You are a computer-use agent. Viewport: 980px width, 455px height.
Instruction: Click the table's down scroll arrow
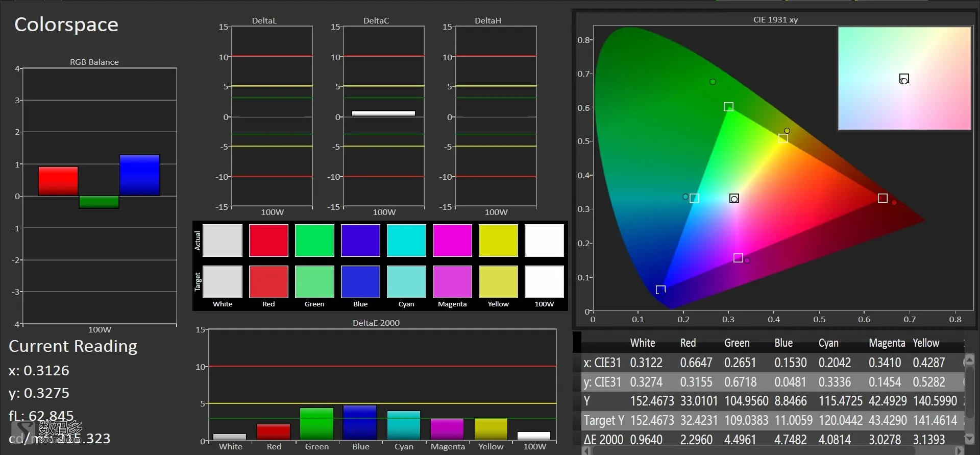pyautogui.click(x=969, y=439)
